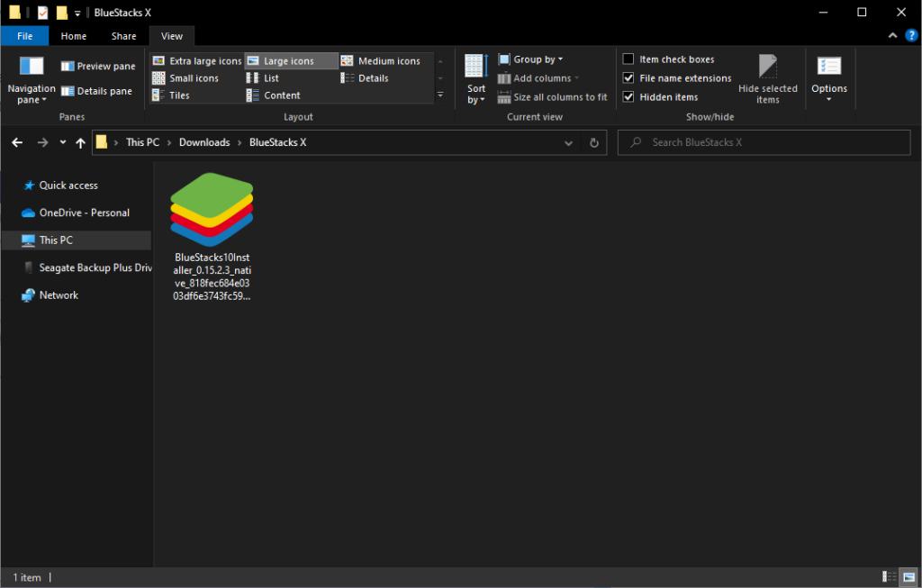Expand the Options dropdown

(x=829, y=79)
